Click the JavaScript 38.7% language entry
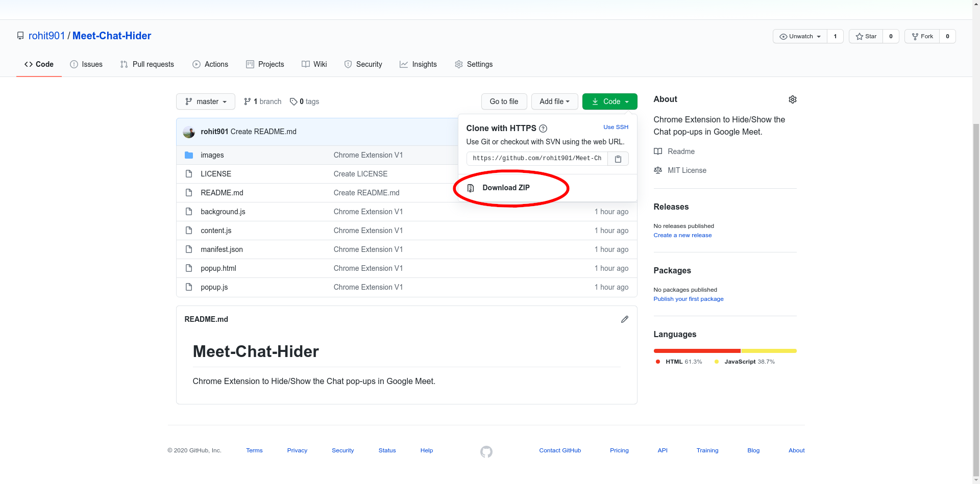Image resolution: width=980 pixels, height=484 pixels. pyautogui.click(x=745, y=362)
